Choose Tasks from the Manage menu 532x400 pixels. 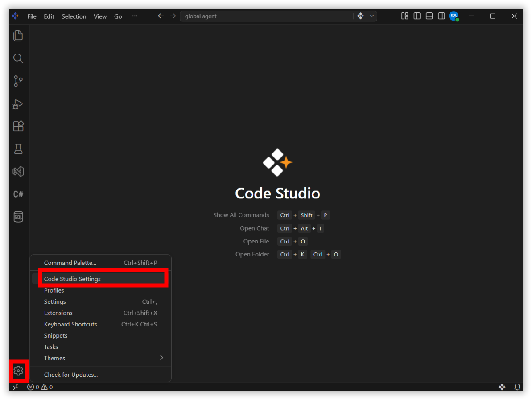tap(101, 347)
